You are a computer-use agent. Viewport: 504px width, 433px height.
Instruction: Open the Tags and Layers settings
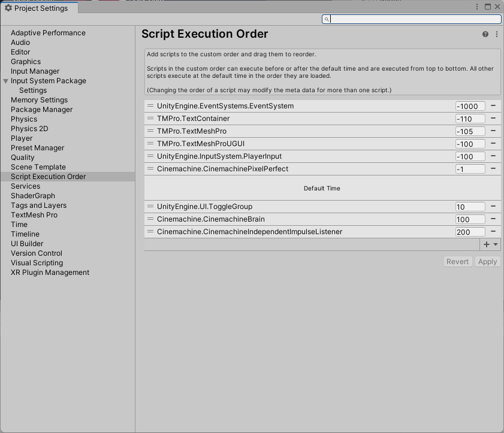pyautogui.click(x=38, y=205)
